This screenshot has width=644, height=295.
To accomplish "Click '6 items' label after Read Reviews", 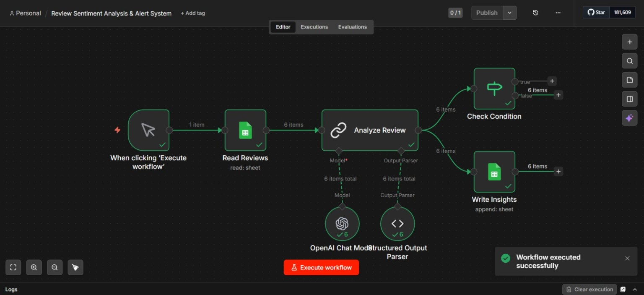I will pyautogui.click(x=293, y=125).
